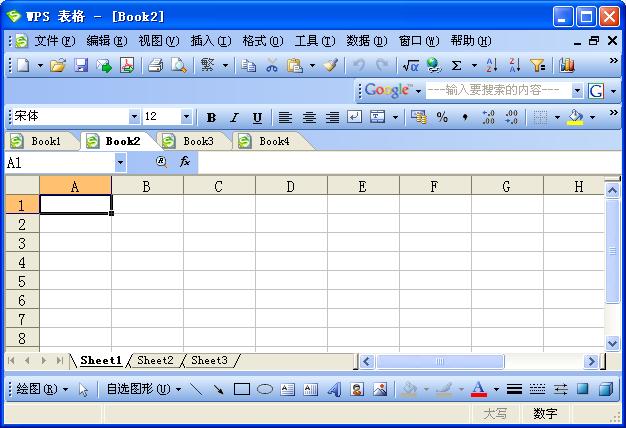Open the Paste options dropdown arrow

(x=312, y=65)
